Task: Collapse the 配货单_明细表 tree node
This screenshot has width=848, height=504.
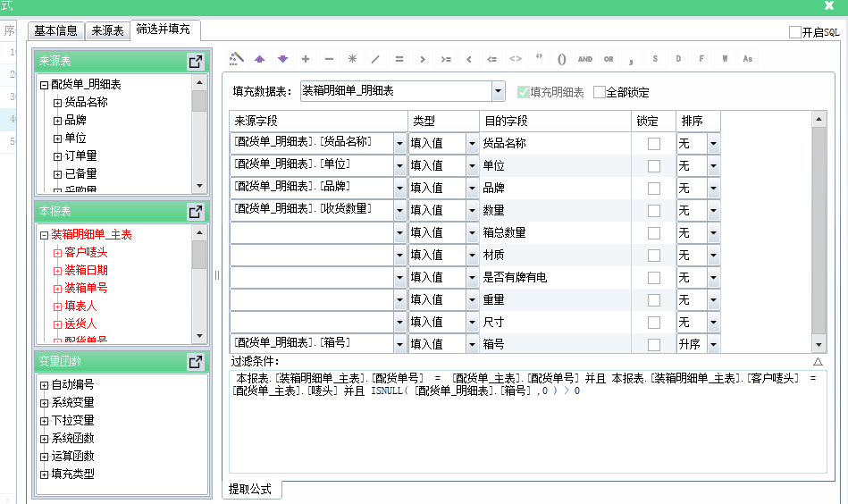Action: coord(44,84)
